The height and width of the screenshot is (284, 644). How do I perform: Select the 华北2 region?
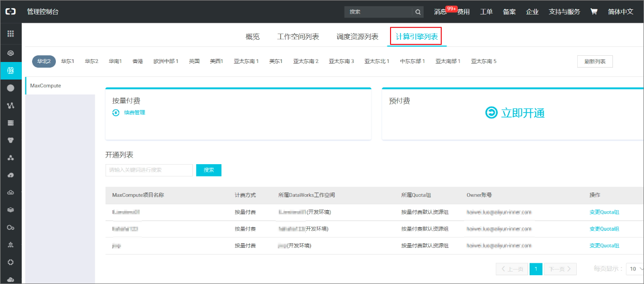coord(44,61)
